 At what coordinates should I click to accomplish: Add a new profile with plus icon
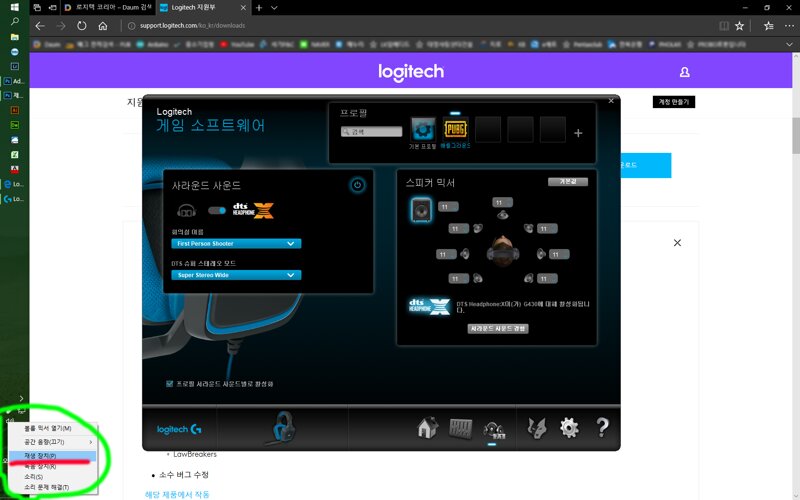click(x=578, y=133)
